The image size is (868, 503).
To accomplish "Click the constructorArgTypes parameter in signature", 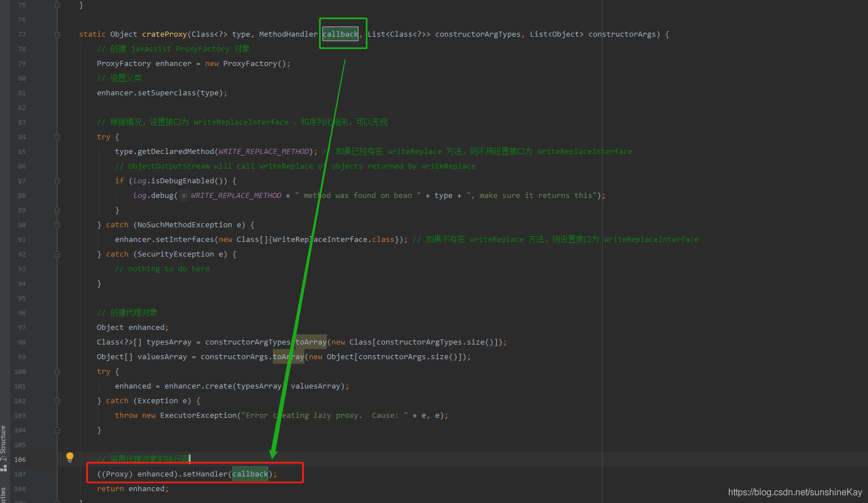I will (478, 34).
